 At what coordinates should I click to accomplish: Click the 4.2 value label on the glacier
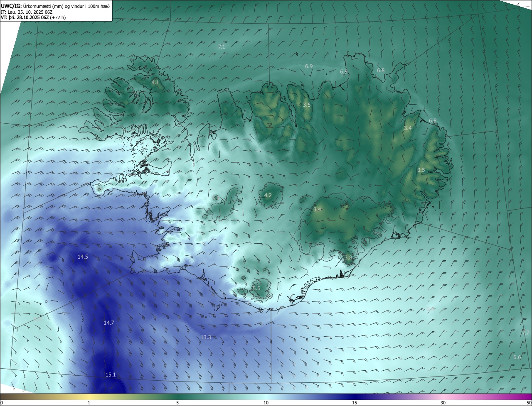[268, 195]
